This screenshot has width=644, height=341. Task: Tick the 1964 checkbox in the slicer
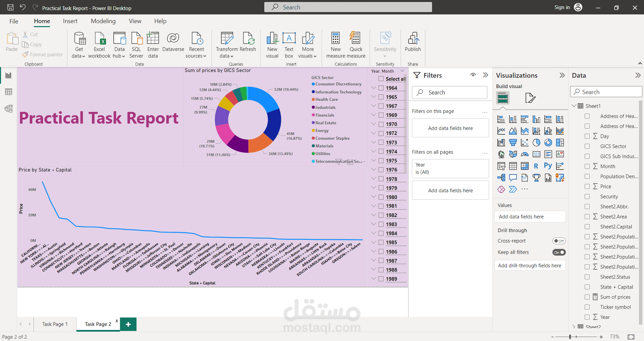point(381,88)
